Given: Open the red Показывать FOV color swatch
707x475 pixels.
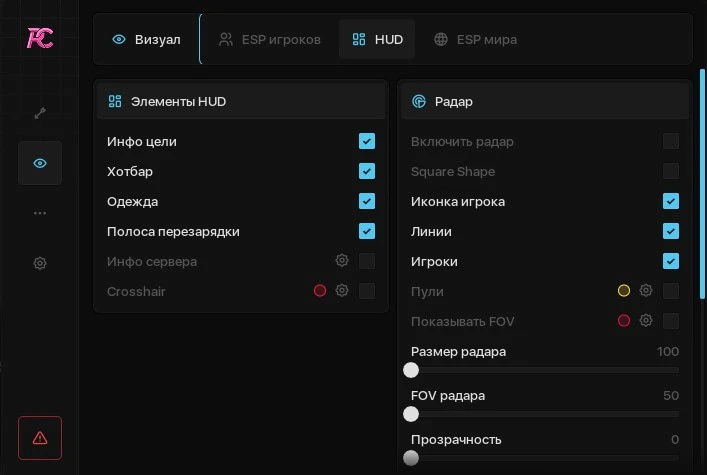Looking at the screenshot, I should point(624,321).
